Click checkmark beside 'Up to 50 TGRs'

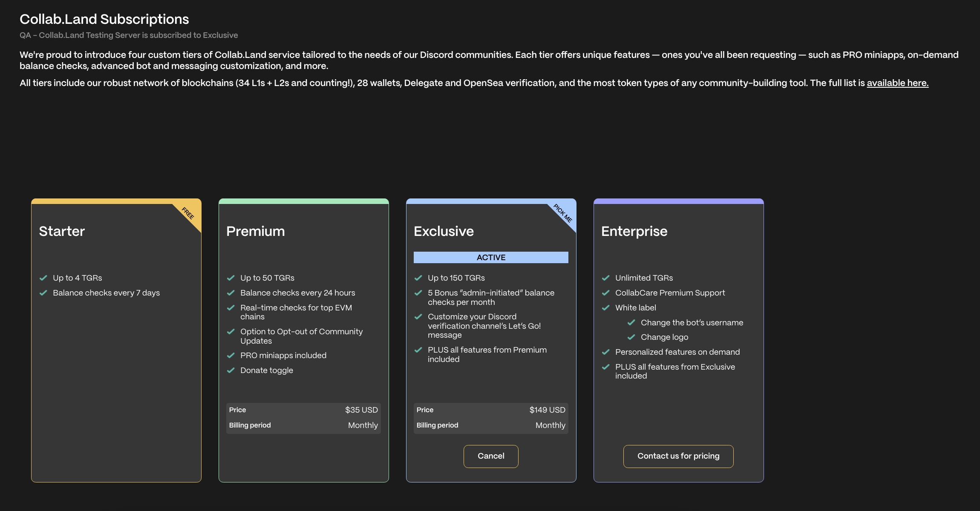231,278
